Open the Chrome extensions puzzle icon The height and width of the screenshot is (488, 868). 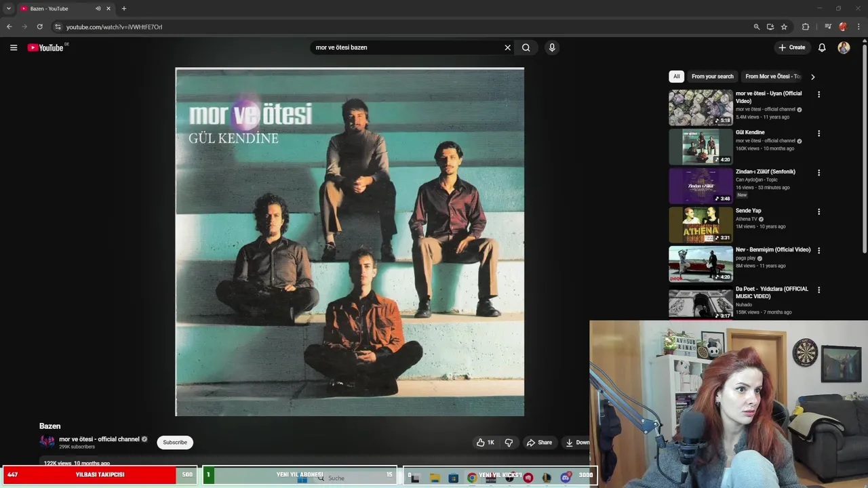click(806, 26)
